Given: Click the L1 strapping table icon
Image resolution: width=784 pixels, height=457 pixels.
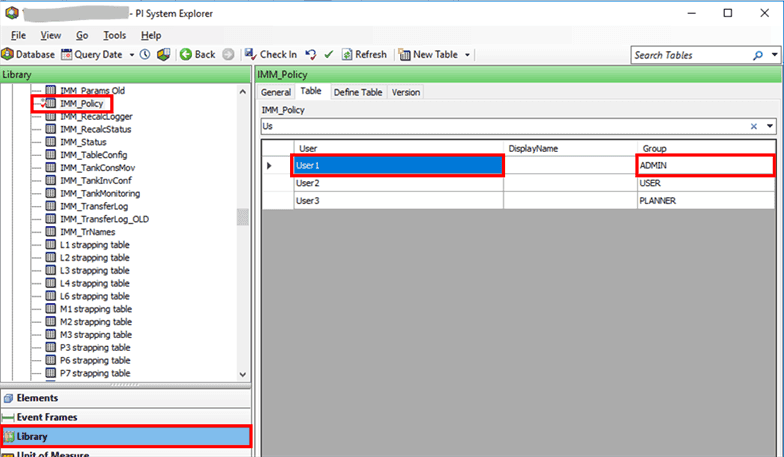Looking at the screenshot, I should 50,244.
